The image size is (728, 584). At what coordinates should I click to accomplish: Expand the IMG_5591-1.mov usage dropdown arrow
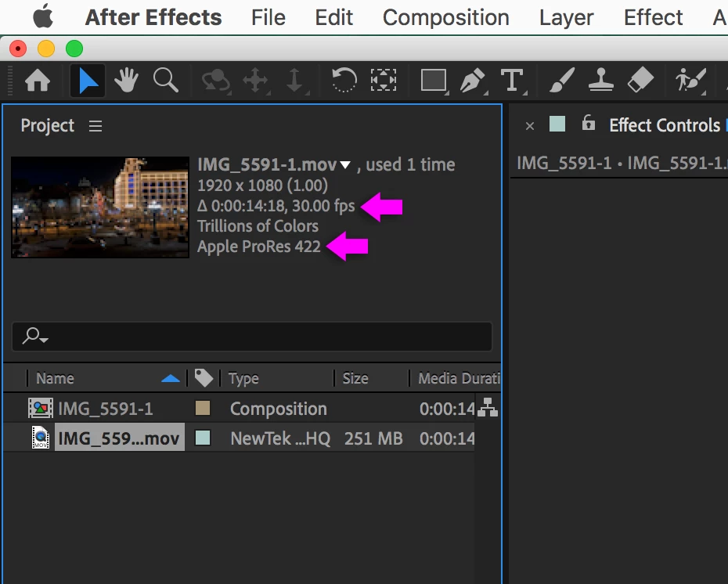click(x=345, y=165)
